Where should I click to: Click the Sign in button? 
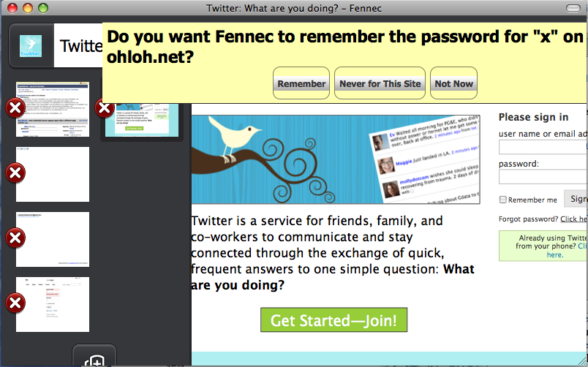pos(576,199)
